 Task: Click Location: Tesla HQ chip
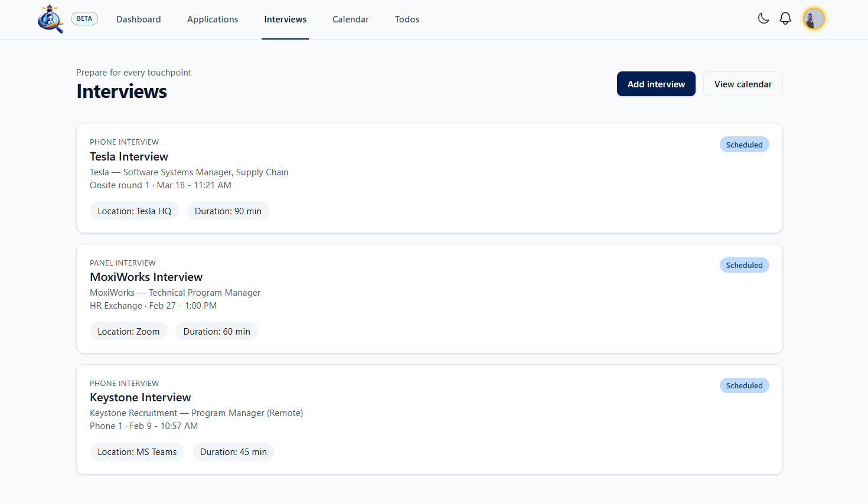click(x=134, y=211)
